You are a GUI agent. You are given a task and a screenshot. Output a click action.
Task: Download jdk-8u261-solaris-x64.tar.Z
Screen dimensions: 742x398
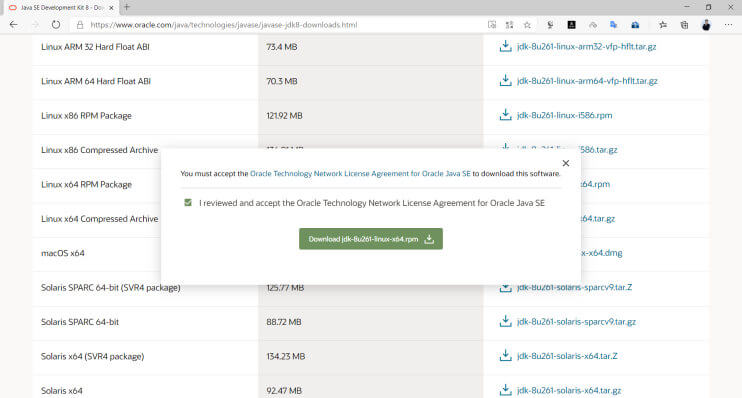(x=567, y=356)
